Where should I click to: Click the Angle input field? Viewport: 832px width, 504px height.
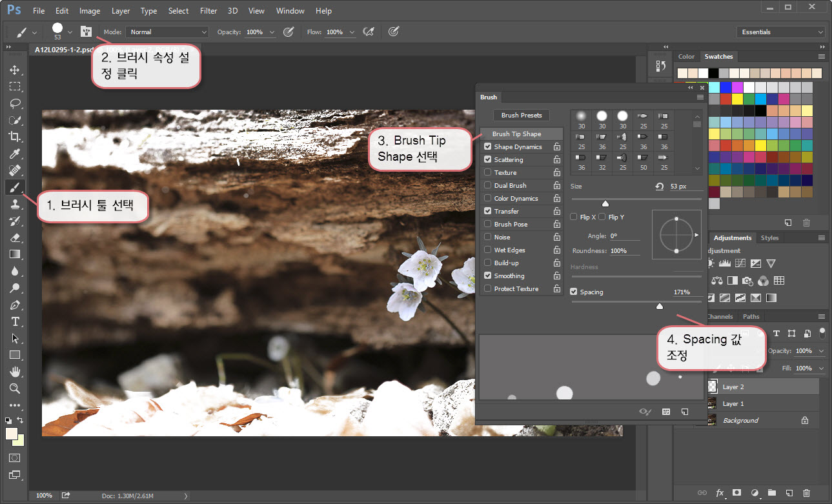(x=625, y=236)
